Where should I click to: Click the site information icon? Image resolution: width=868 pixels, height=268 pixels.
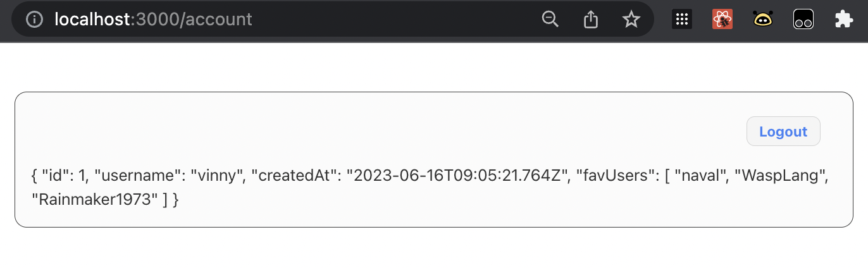pyautogui.click(x=34, y=20)
